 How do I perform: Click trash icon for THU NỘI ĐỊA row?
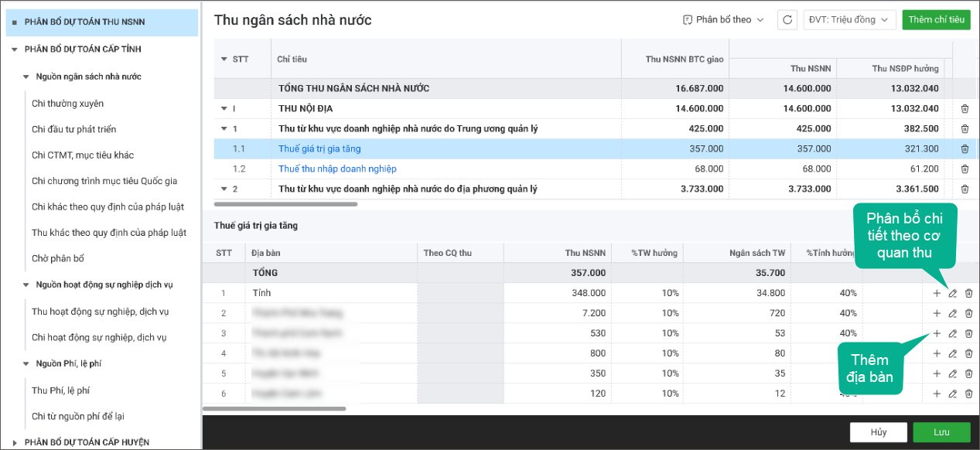[965, 108]
